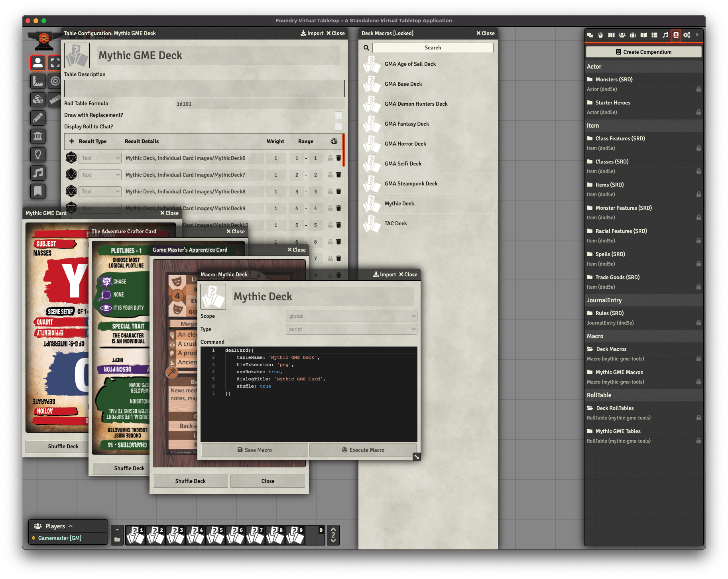Image resolution: width=728 pixels, height=579 pixels.
Task: Collapse the Players list chevron
Action: [x=71, y=526]
